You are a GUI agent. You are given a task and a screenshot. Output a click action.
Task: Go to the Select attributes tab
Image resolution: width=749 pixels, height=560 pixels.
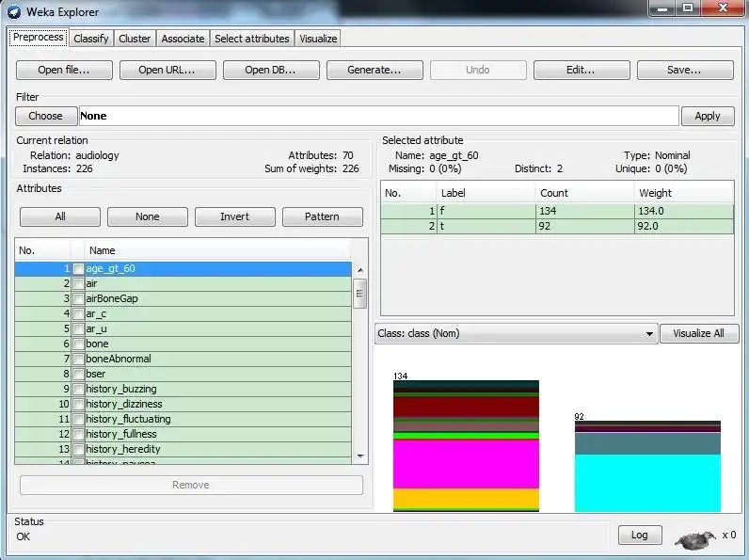252,39
